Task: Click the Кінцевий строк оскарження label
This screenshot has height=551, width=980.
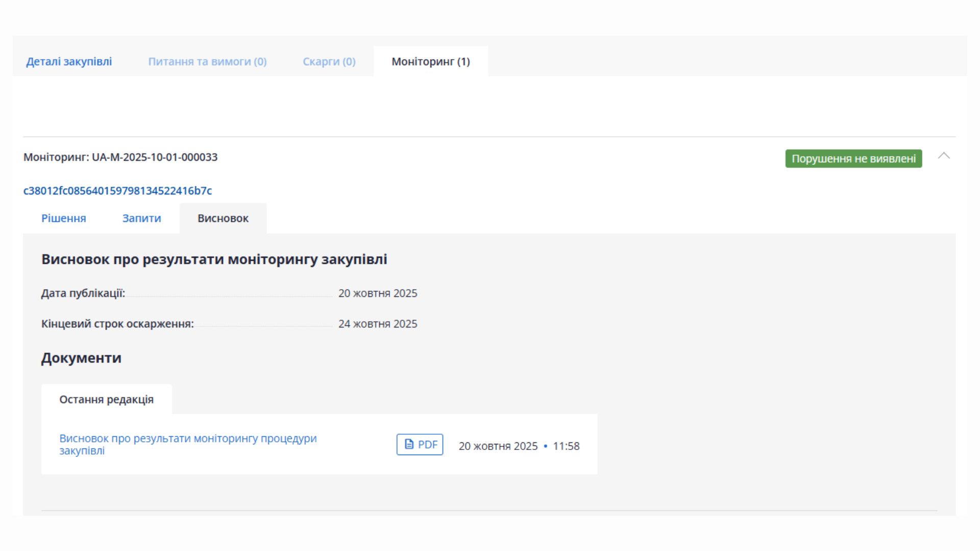Action: point(117,324)
